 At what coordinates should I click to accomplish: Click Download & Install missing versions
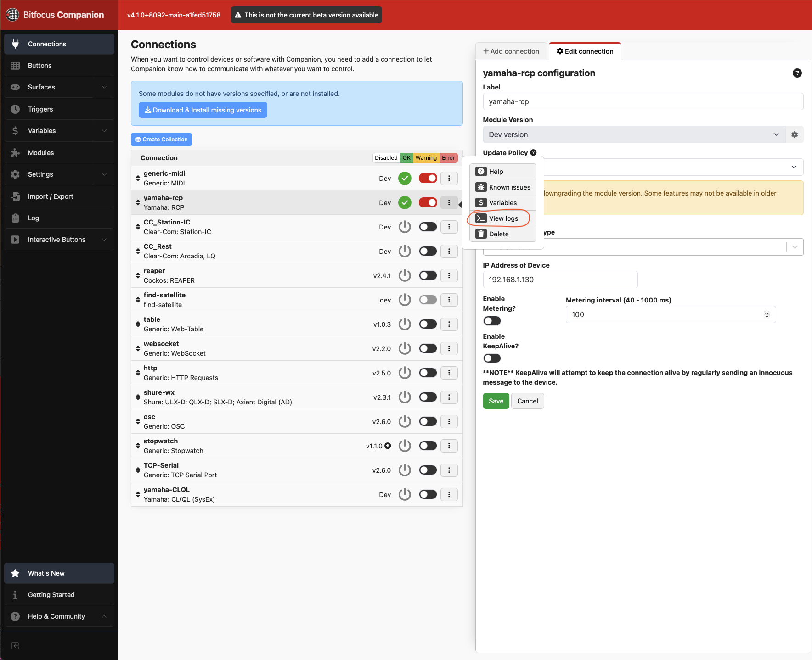pyautogui.click(x=203, y=110)
